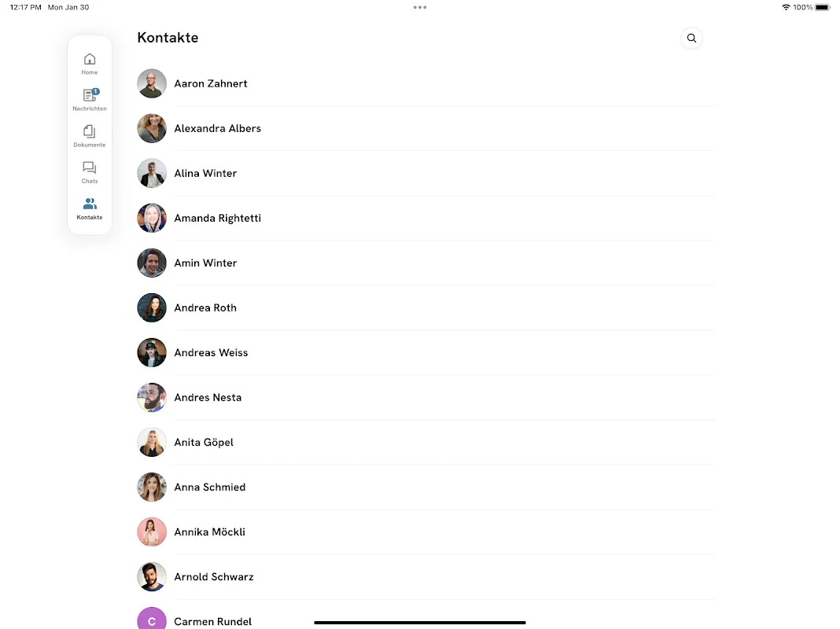Select contact Andres Nesta

[x=426, y=398]
